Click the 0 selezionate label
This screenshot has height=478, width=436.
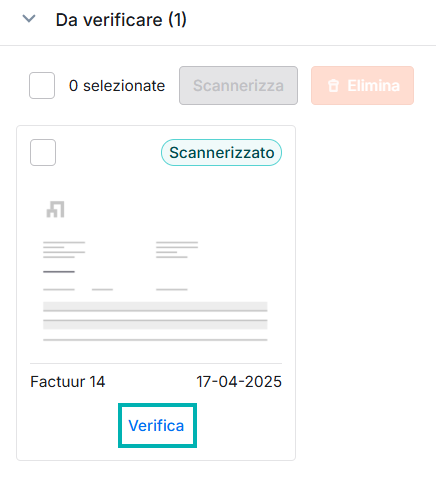tap(117, 86)
